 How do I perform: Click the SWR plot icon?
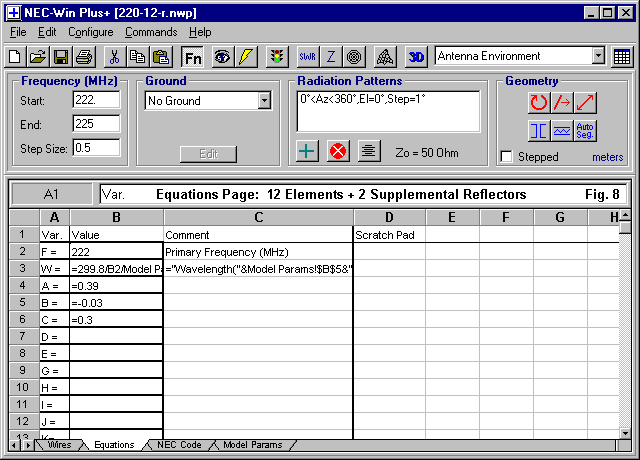(305, 57)
